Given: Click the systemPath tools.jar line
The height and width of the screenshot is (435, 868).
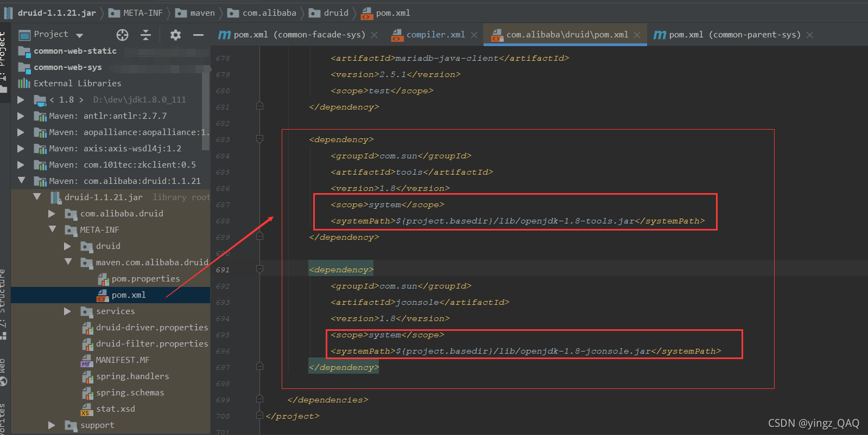Looking at the screenshot, I should 518,221.
